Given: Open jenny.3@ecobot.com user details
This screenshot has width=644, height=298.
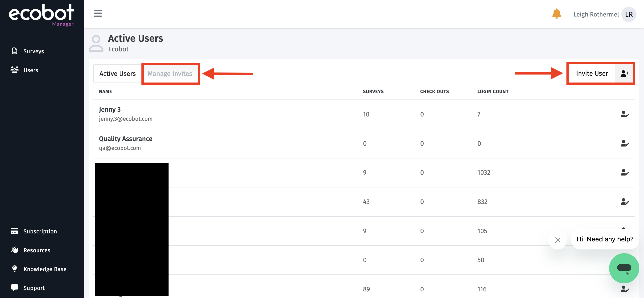Looking at the screenshot, I should [125, 119].
